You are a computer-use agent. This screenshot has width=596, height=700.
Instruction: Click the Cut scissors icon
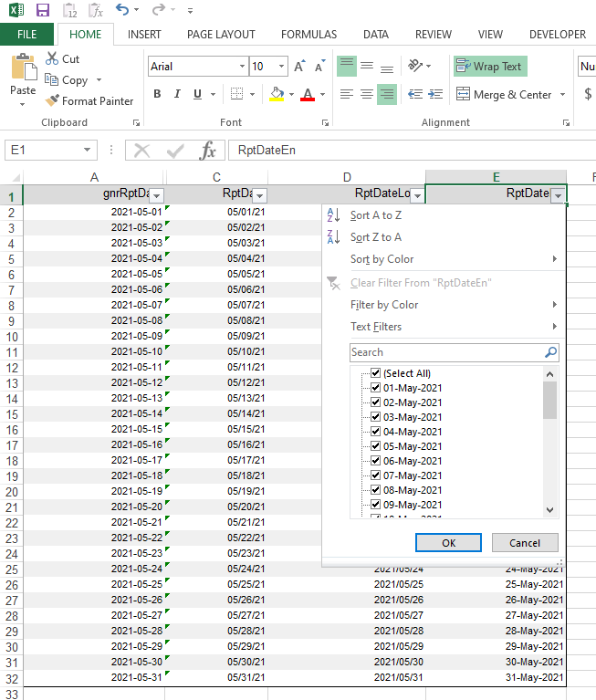(x=52, y=58)
